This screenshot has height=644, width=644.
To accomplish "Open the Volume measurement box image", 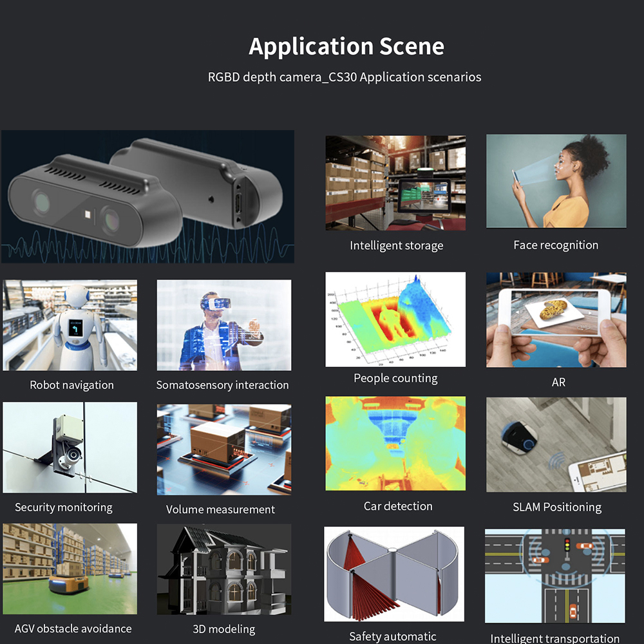I will (223, 450).
